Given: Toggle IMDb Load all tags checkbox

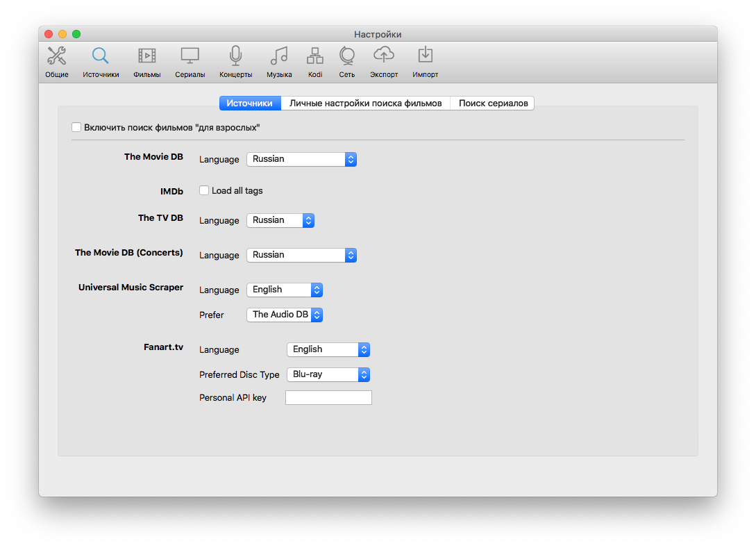Looking at the screenshot, I should tap(204, 190).
